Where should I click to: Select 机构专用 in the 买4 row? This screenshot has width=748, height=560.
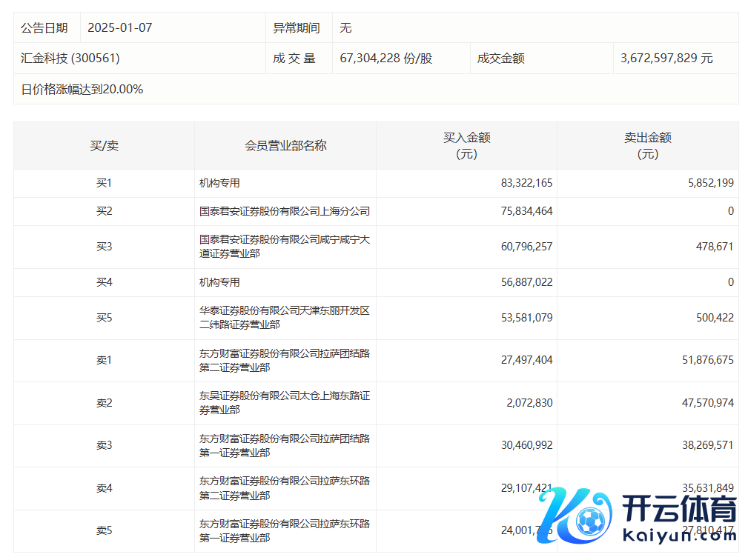point(219,282)
